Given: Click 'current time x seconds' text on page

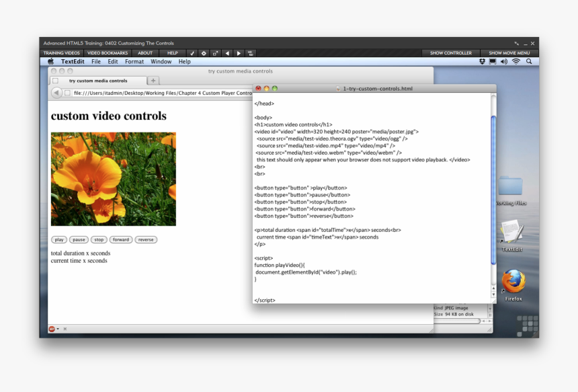Looking at the screenshot, I should tap(79, 261).
